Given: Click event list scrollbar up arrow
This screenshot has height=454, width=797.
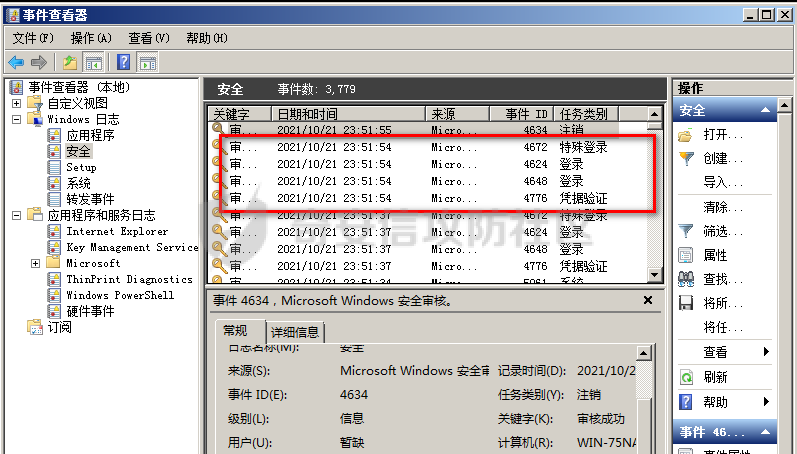Looking at the screenshot, I should point(655,114).
